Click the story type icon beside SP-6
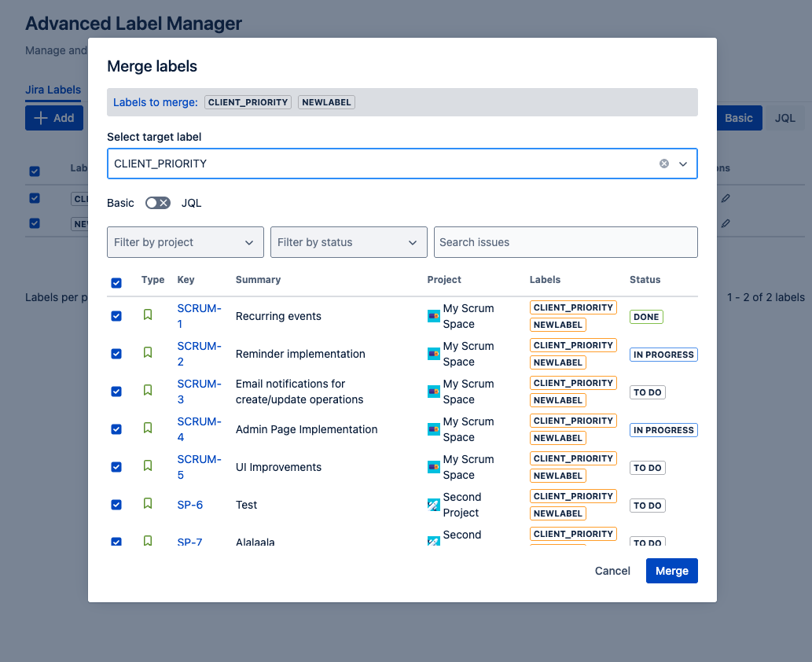 148,504
